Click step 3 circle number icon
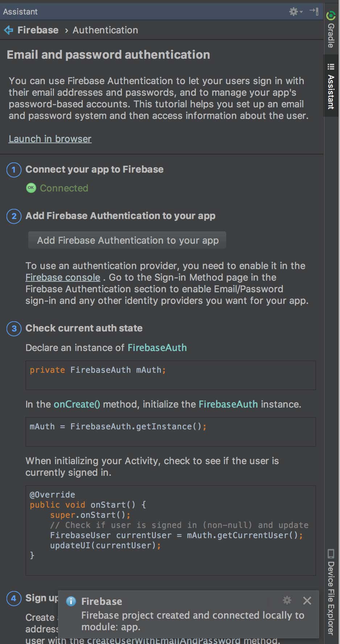This screenshot has width=340, height=644. [x=14, y=329]
